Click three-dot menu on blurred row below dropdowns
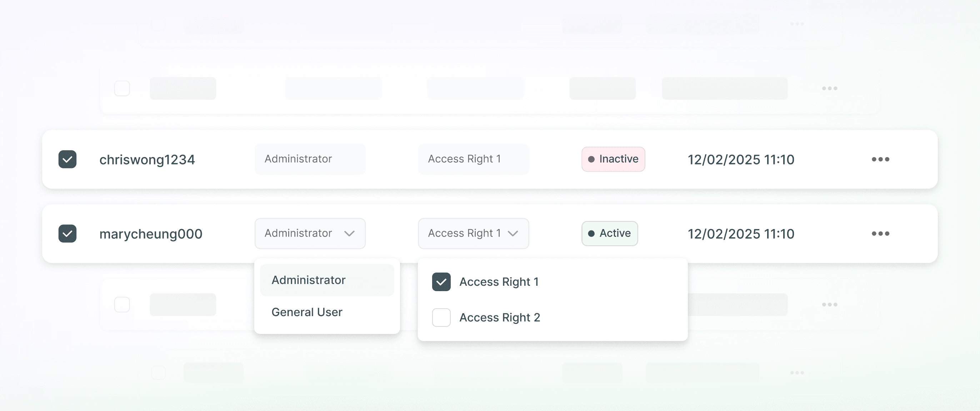This screenshot has height=411, width=980. (x=829, y=305)
